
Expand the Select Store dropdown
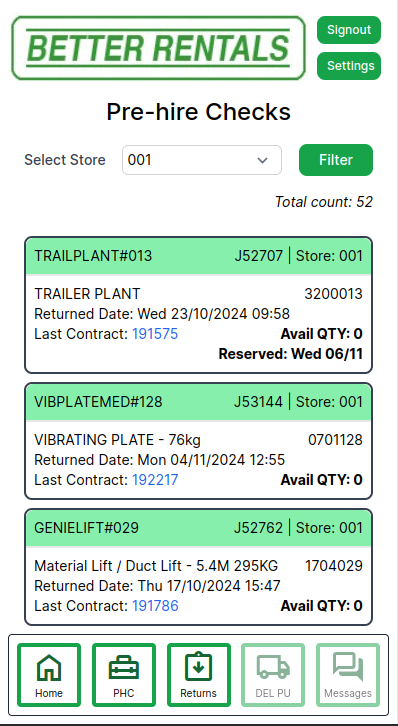[x=202, y=160]
